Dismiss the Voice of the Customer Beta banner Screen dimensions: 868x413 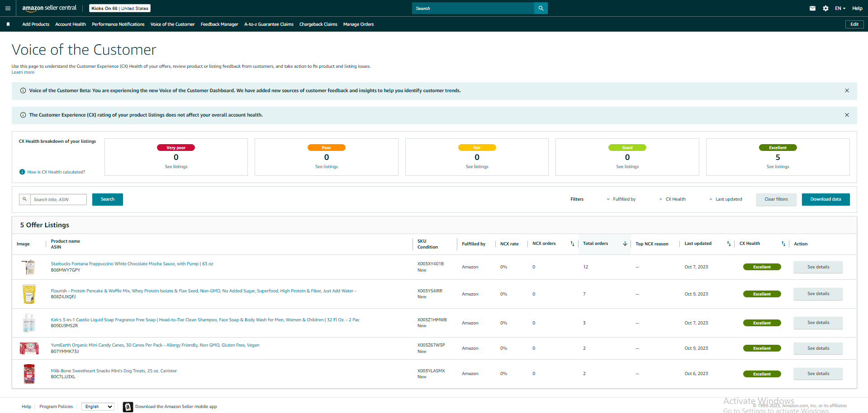[x=847, y=91]
